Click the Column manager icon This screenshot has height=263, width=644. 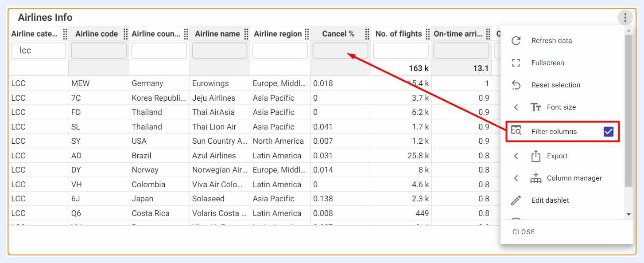536,178
